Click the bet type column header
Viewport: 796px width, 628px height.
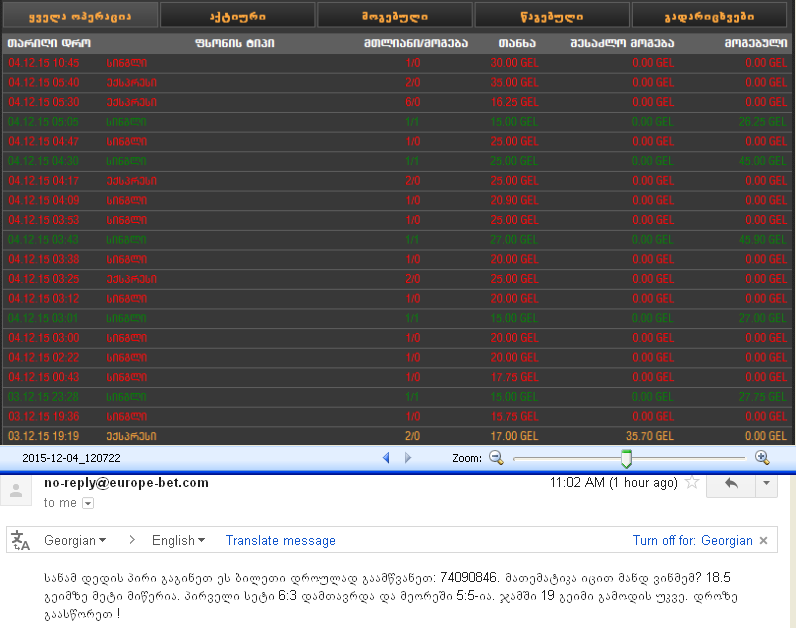coord(235,43)
